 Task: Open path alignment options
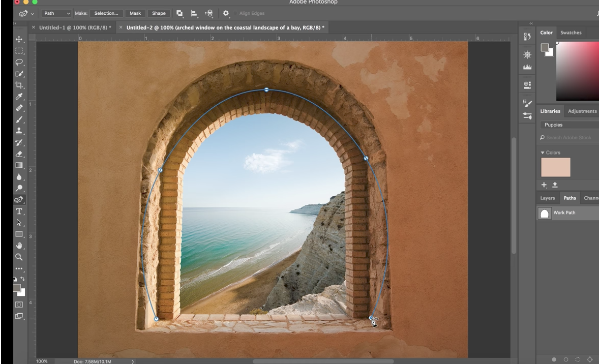point(194,13)
